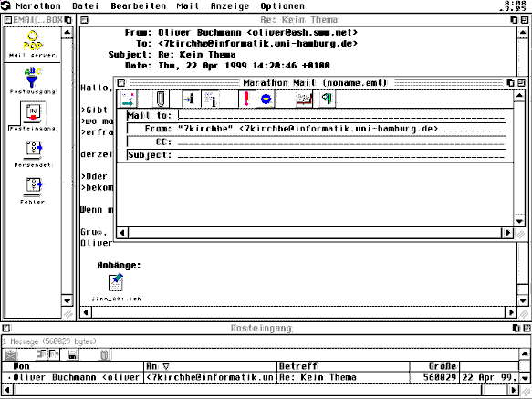The height and width of the screenshot is (399, 532).
Task: Click the down arrow of the compose window scrollbar
Action: [x=519, y=221]
